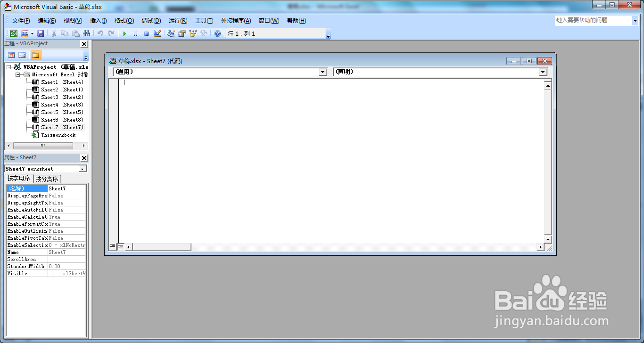The image size is (644, 343).
Task: Run macro with the green play icon
Action: pos(124,33)
